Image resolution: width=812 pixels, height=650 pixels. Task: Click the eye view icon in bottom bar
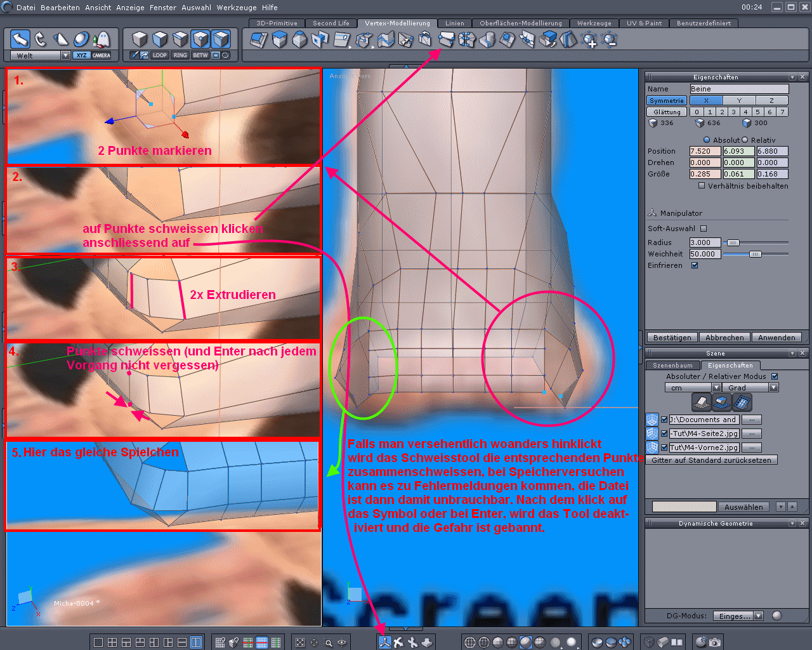342,642
